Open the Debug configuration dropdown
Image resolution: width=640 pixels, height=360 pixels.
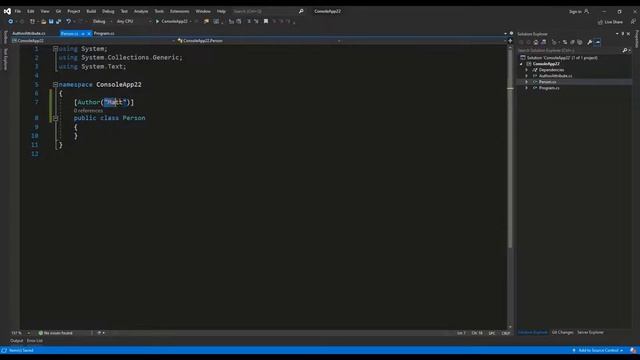[x=102, y=22]
